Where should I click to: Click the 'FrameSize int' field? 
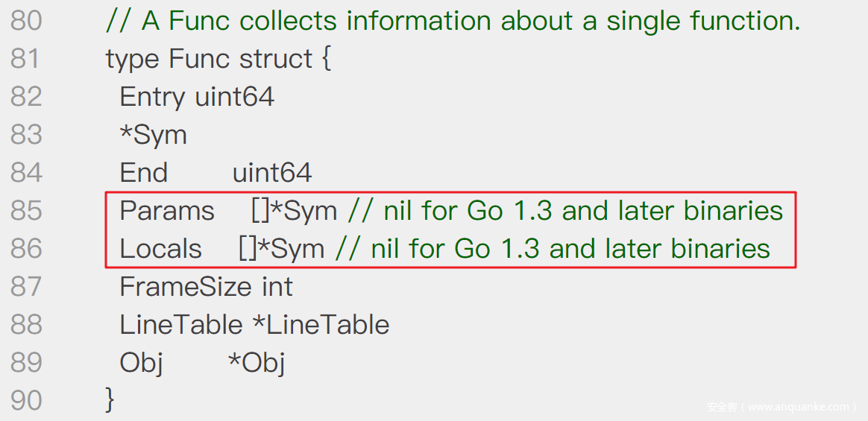click(207, 287)
